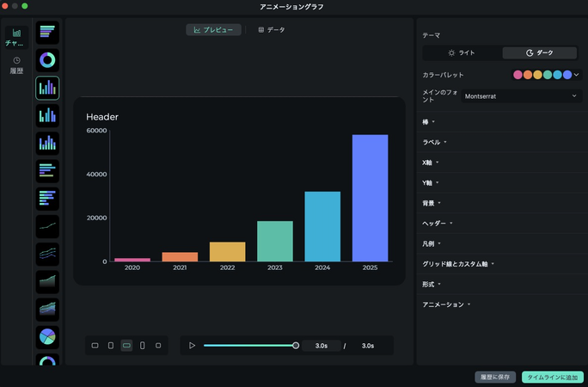Click the play preview button

pyautogui.click(x=193, y=346)
